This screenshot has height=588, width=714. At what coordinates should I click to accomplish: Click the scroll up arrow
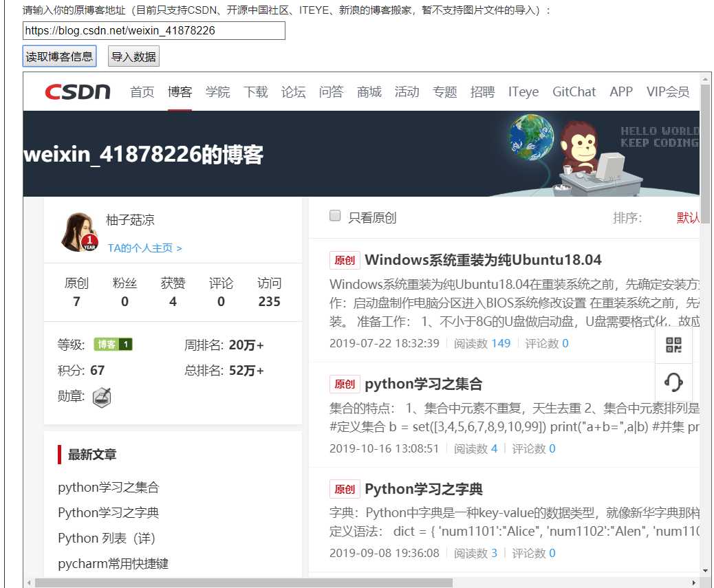[x=705, y=78]
